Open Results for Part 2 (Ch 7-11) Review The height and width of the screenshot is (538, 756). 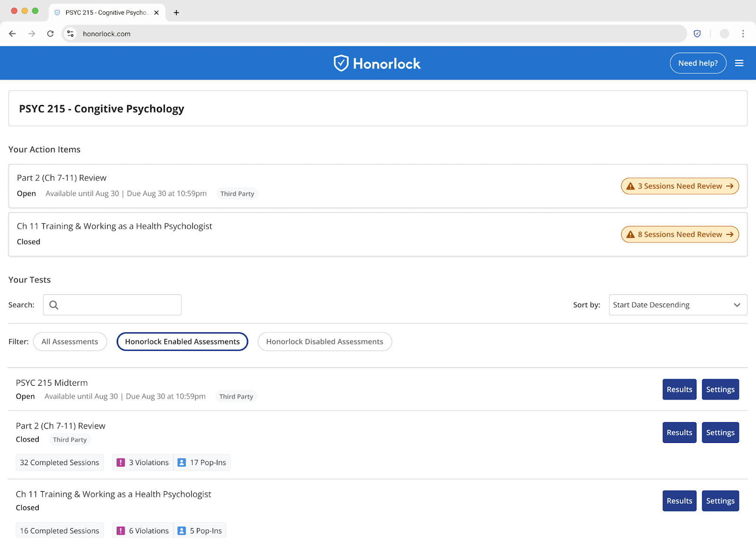pyautogui.click(x=679, y=433)
